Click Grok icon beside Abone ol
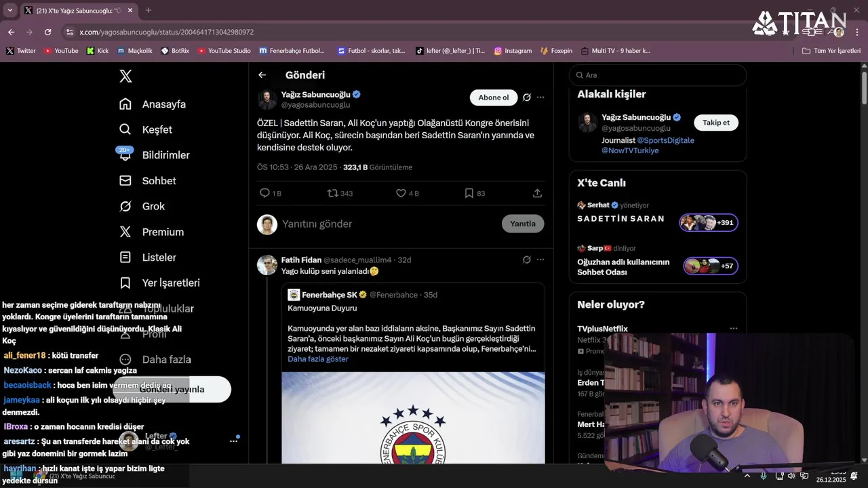Screen dimensions: 868x488 [527, 98]
